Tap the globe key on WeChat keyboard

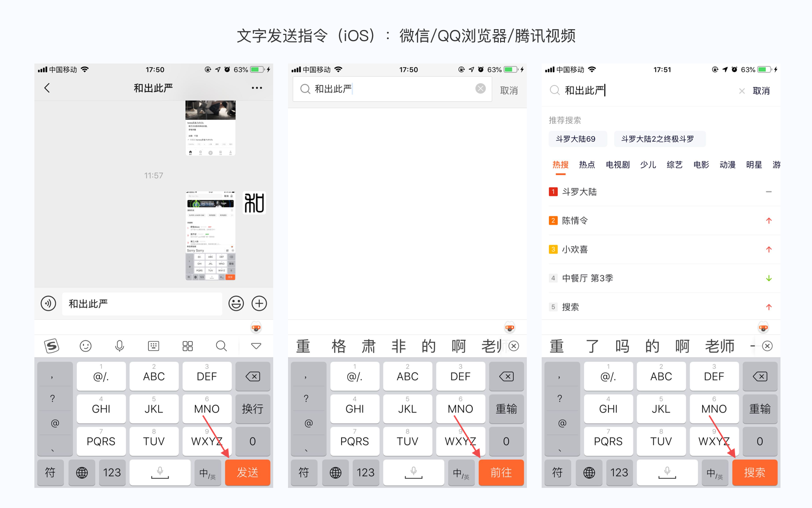(82, 473)
